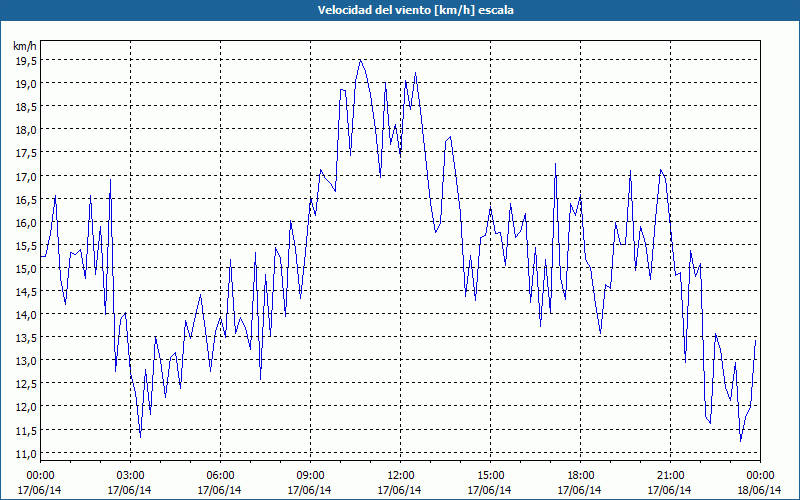This screenshot has height=500, width=800.
Task: Click the chart title 'Velocidad del viento [km/h] escala'
Action: point(415,10)
